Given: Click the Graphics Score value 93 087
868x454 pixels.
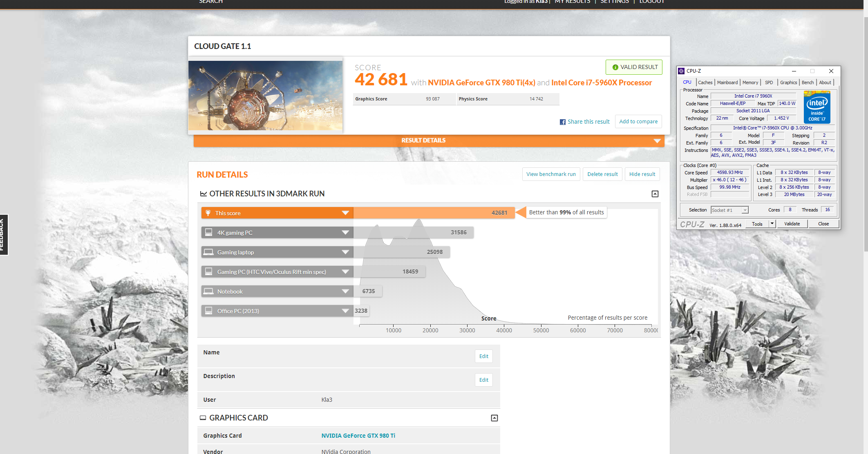Looking at the screenshot, I should tap(432, 99).
